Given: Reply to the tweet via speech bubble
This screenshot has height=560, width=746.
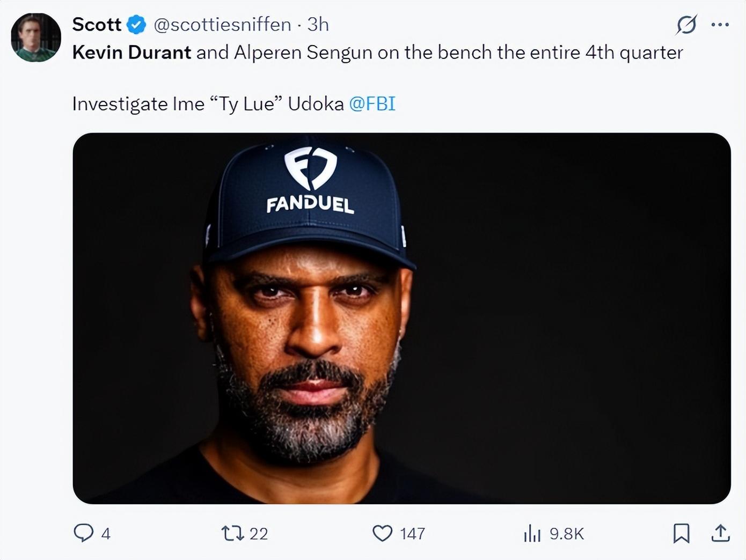Looking at the screenshot, I should pos(83,533).
